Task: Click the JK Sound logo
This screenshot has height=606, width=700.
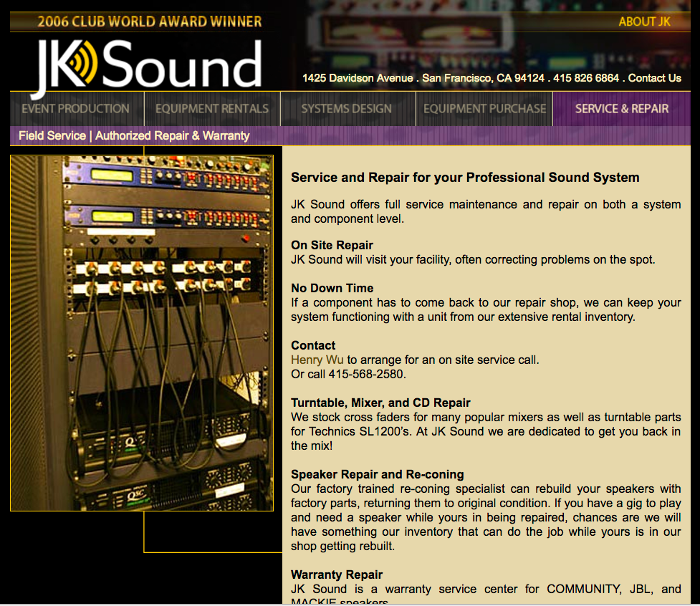Action: click(147, 66)
